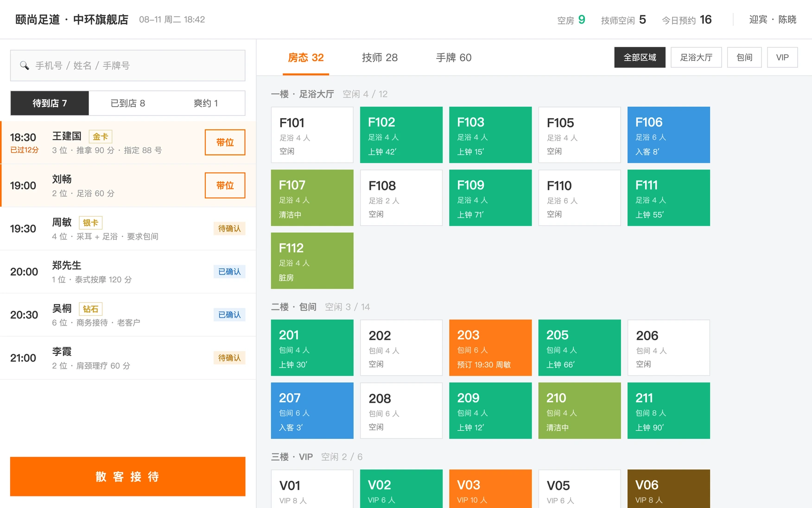Viewport: 812px width, 508px height.
Task: Click the 今日预约 16 counter
Action: pyautogui.click(x=687, y=20)
